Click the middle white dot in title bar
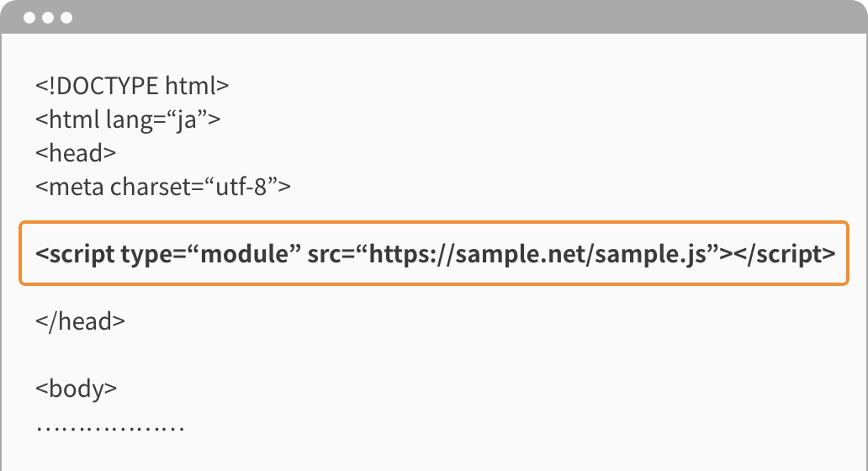Image resolution: width=868 pixels, height=471 pixels. [48, 18]
